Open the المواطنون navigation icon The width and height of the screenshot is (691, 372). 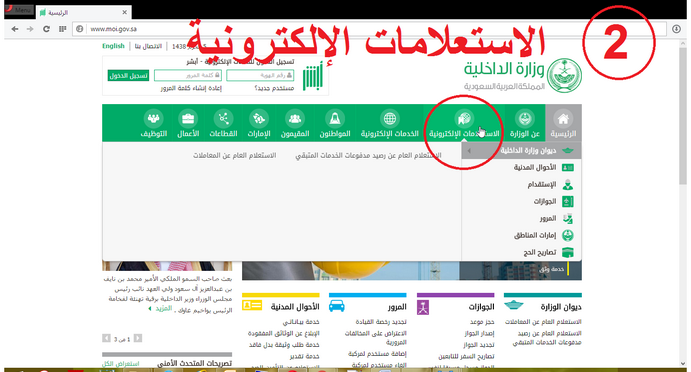coord(335,119)
